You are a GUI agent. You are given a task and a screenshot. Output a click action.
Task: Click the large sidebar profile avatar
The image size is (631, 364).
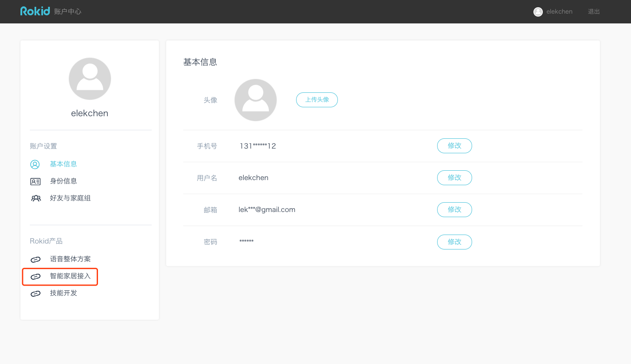point(90,79)
